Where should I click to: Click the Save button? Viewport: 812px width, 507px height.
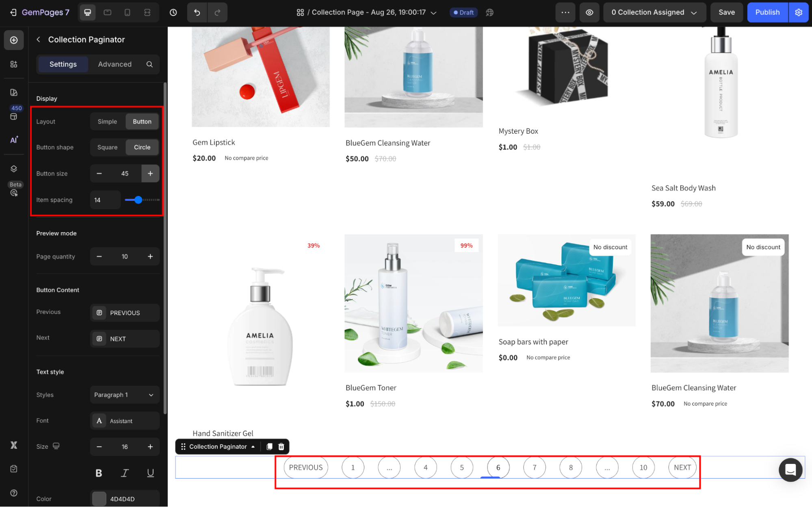tap(726, 12)
